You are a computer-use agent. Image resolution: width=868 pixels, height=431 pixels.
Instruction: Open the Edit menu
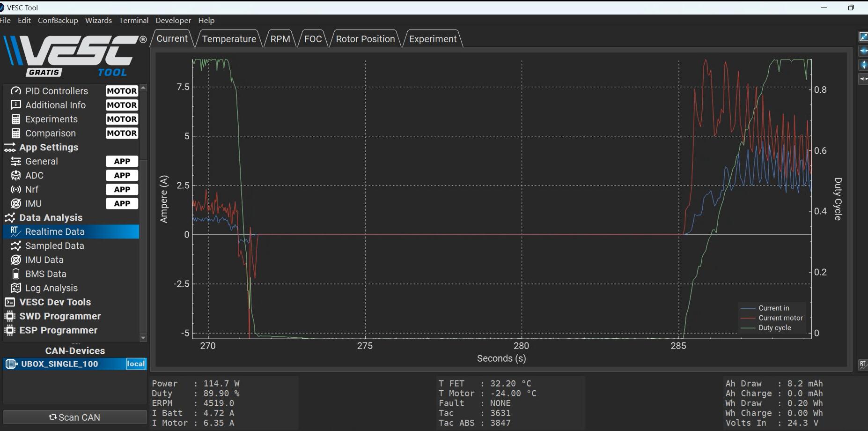point(24,20)
